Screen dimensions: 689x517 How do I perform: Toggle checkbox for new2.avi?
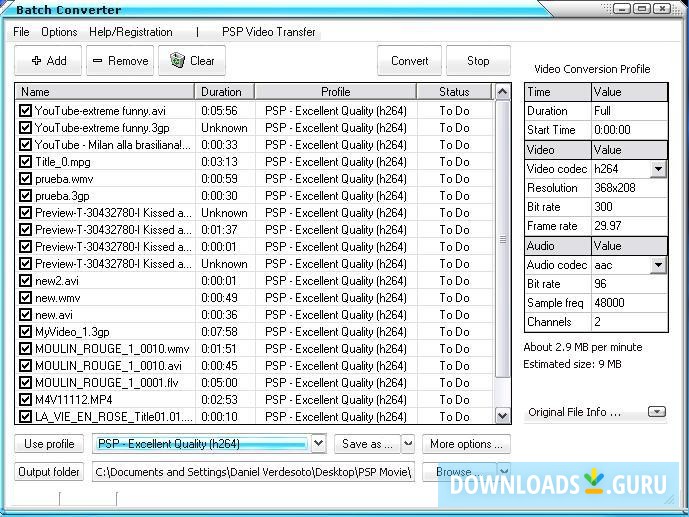coord(25,281)
